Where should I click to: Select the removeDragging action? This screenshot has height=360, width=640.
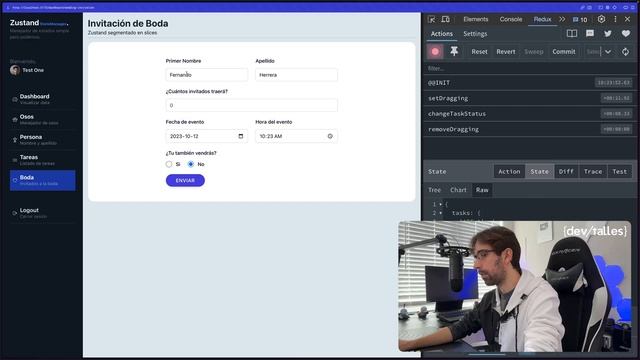coord(529,129)
